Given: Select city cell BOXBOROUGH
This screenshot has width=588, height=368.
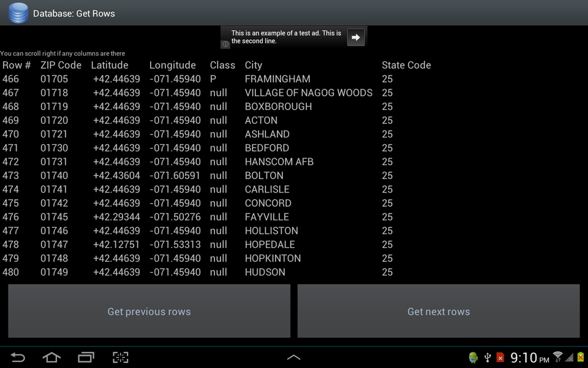Looking at the screenshot, I should (278, 107).
